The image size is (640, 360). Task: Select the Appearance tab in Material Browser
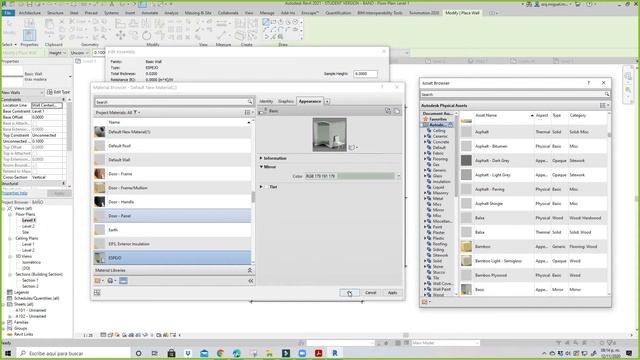[x=309, y=101]
